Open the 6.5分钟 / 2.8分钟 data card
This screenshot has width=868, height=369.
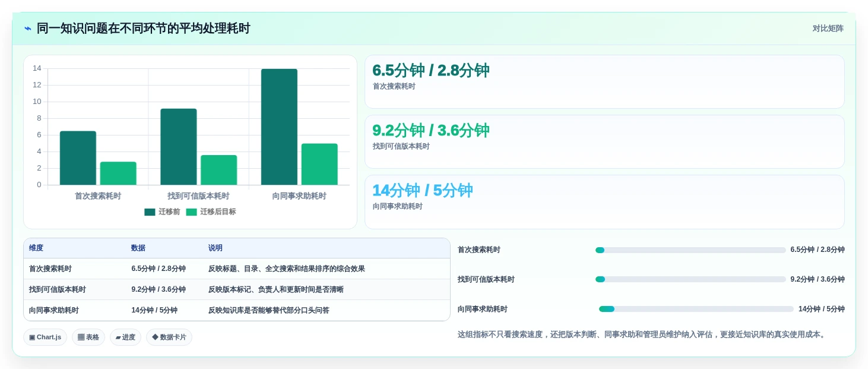[604, 82]
